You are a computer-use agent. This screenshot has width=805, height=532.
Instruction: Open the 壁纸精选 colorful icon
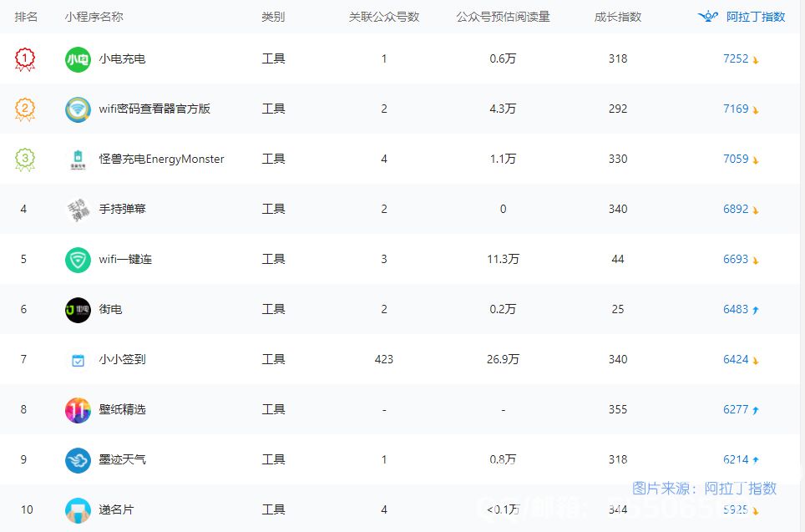click(x=78, y=410)
